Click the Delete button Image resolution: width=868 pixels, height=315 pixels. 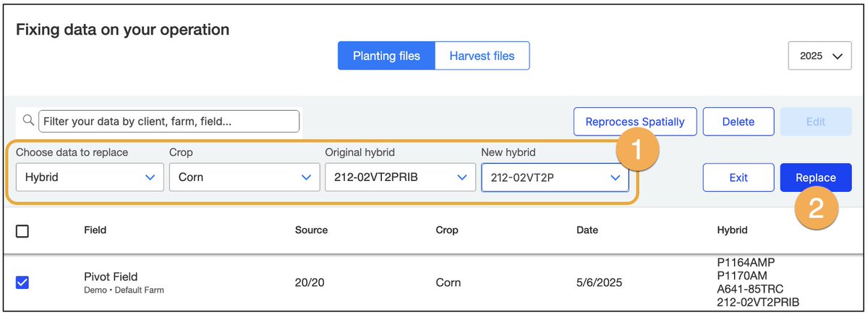click(739, 122)
